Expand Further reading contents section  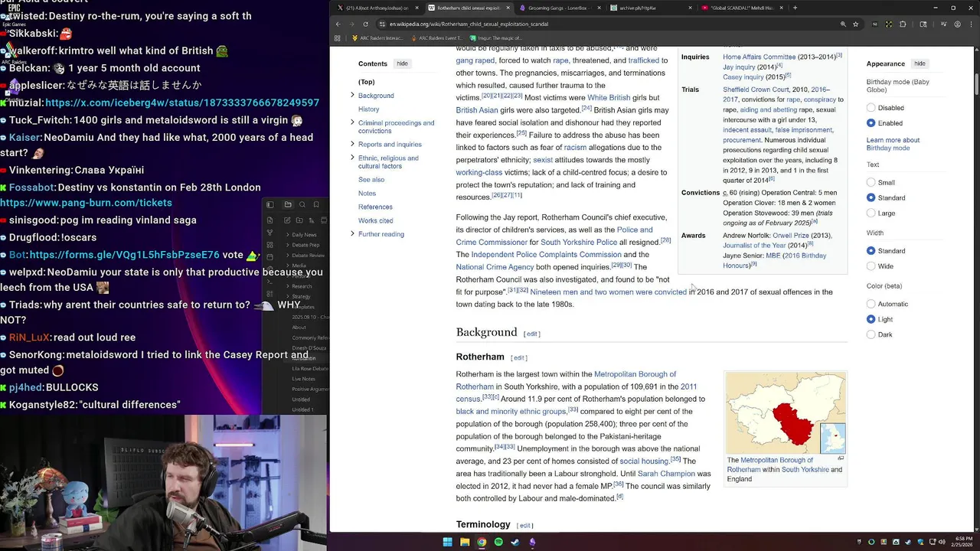(x=352, y=233)
